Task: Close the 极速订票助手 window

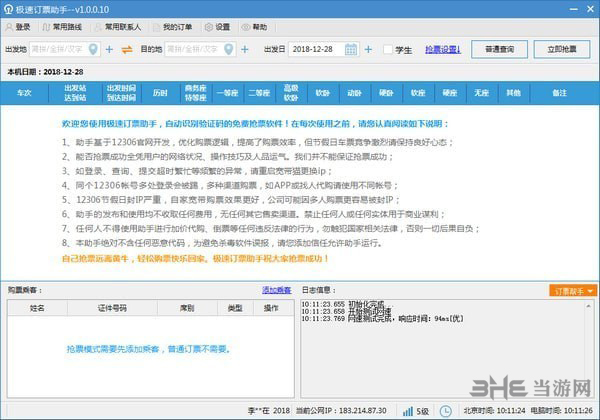Action: (x=590, y=9)
